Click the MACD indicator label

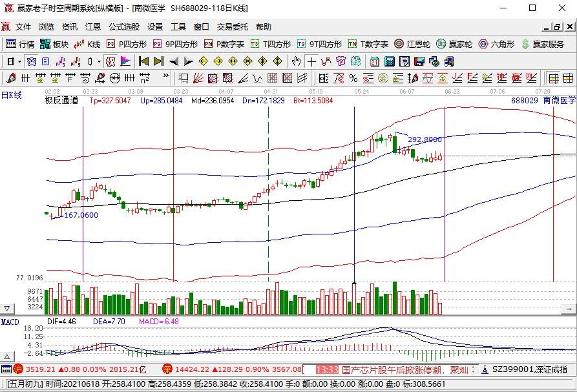tap(10, 322)
